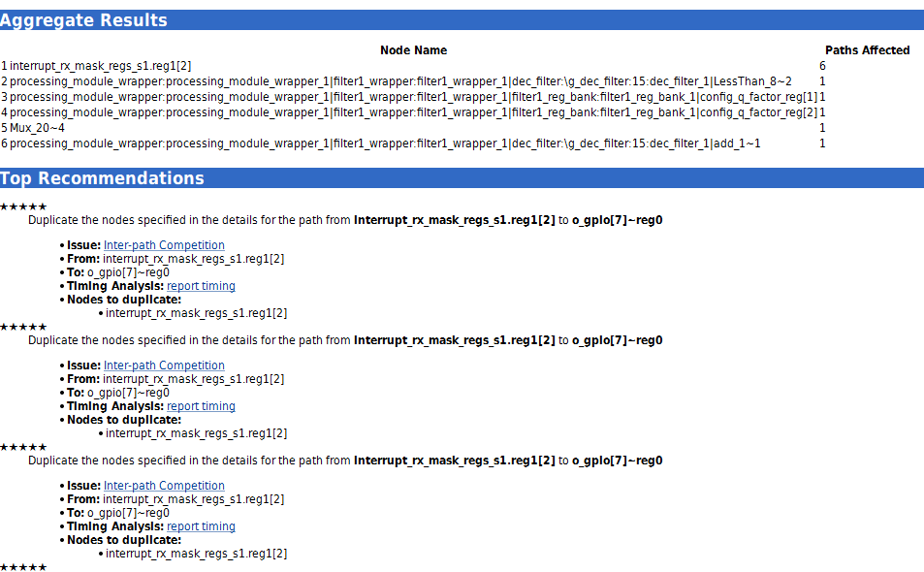Click the second recommendation's five-star rating
The width and height of the screenshot is (924, 572).
tap(23, 327)
